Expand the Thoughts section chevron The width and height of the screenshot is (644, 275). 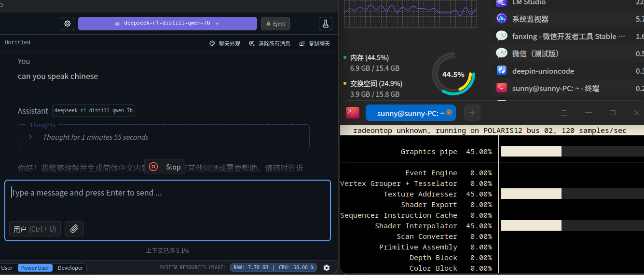(x=30, y=137)
